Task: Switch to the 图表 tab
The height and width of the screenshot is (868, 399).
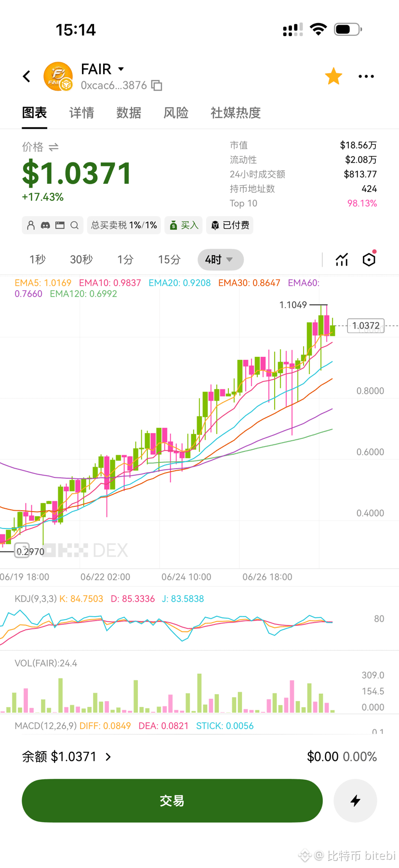Action: [x=35, y=113]
